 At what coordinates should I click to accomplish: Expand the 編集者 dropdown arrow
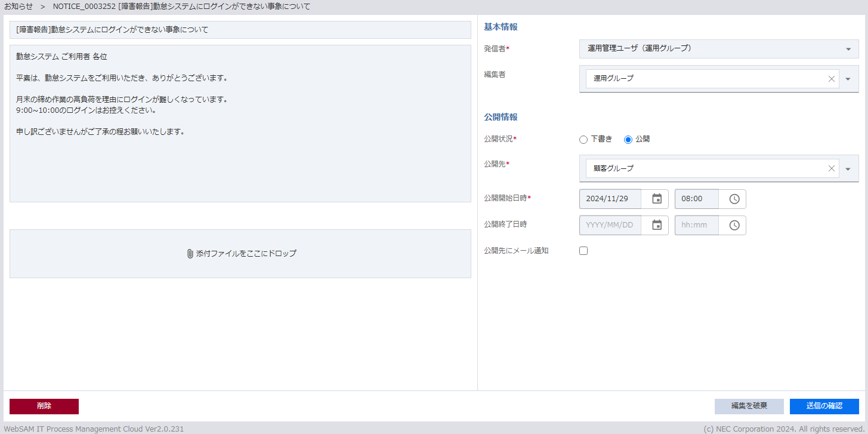(848, 79)
